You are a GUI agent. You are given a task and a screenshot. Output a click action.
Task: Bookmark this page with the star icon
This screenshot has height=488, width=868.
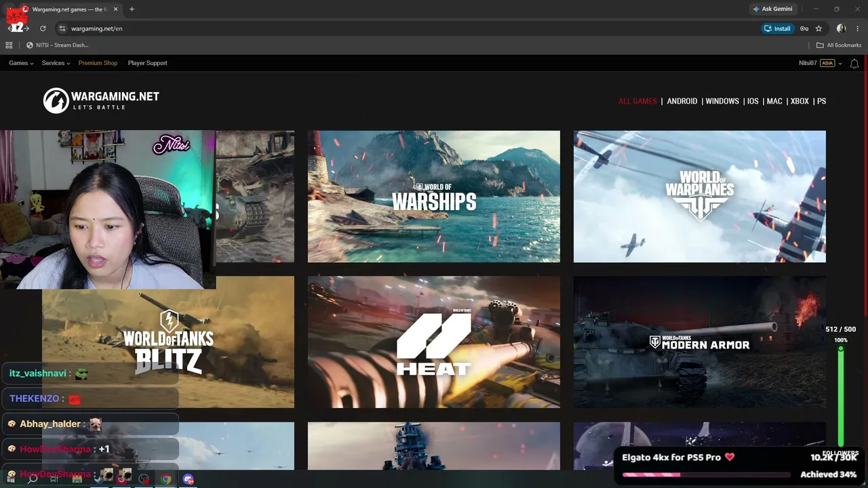coord(818,28)
